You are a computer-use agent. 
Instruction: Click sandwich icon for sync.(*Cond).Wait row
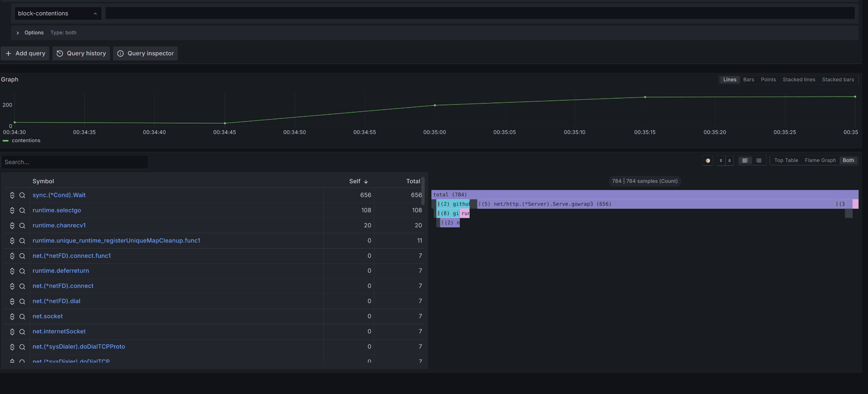pyautogui.click(x=12, y=195)
